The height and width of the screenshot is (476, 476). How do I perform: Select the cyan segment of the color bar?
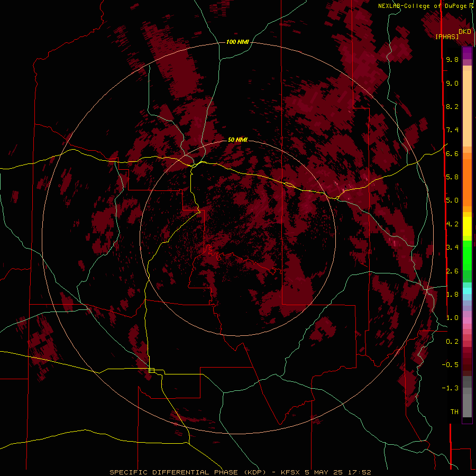[x=467, y=291]
